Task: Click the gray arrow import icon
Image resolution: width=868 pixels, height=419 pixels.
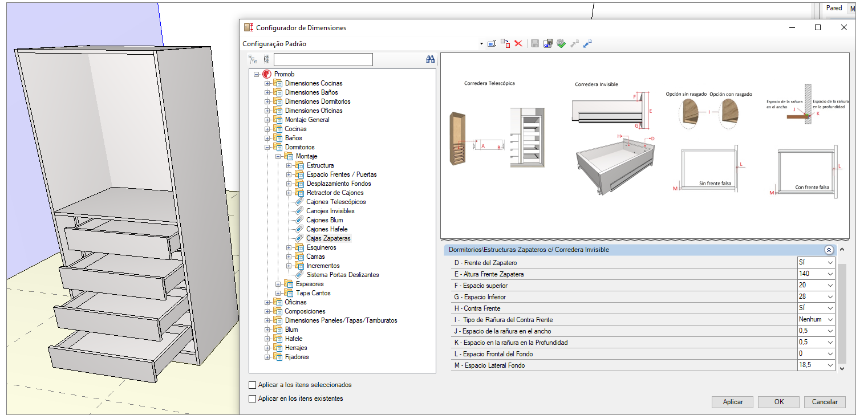Action: coord(575,43)
